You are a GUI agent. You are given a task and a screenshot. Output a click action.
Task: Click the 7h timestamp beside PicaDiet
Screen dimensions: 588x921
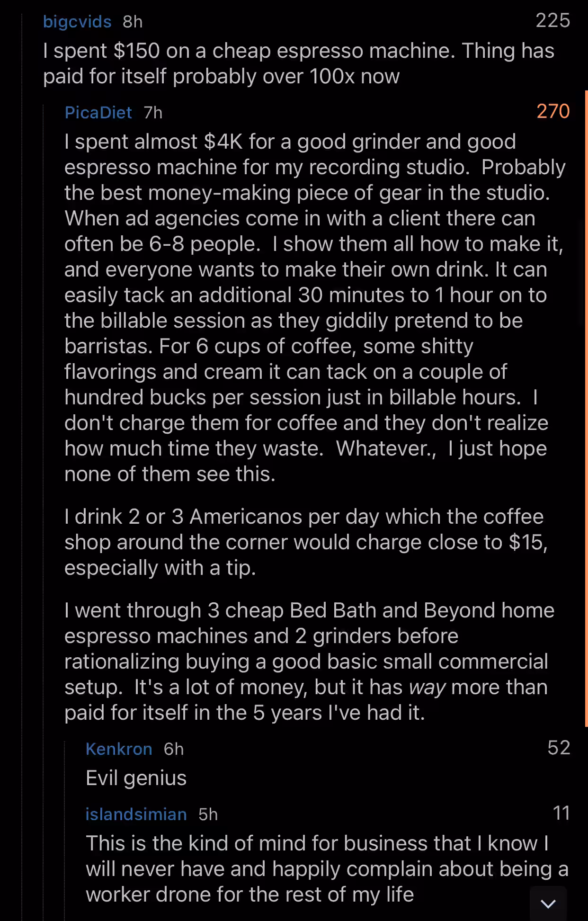tap(153, 112)
